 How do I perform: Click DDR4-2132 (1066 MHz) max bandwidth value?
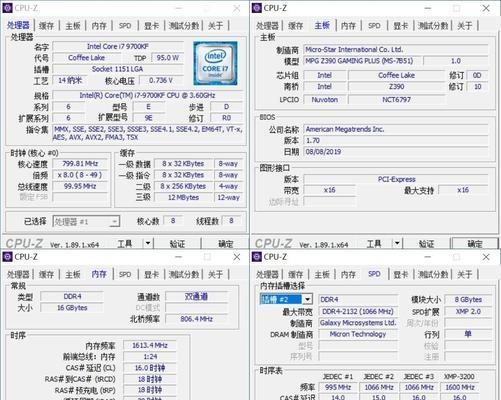358,311
